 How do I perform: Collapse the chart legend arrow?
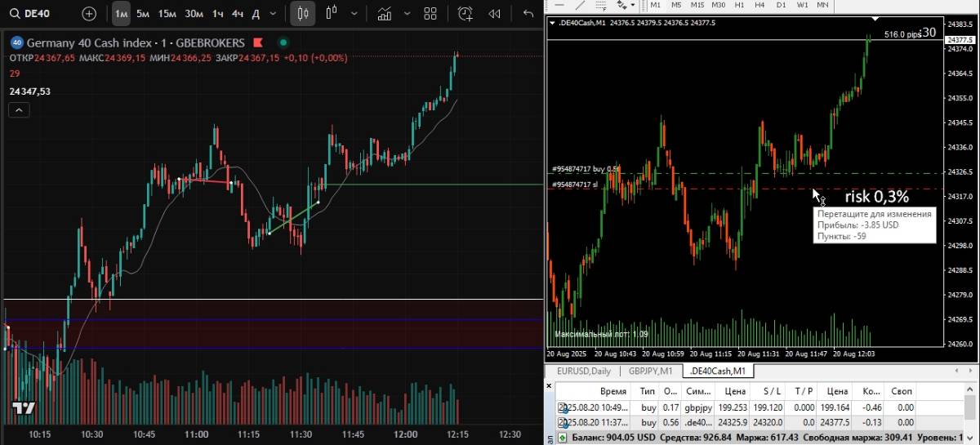coord(20,111)
